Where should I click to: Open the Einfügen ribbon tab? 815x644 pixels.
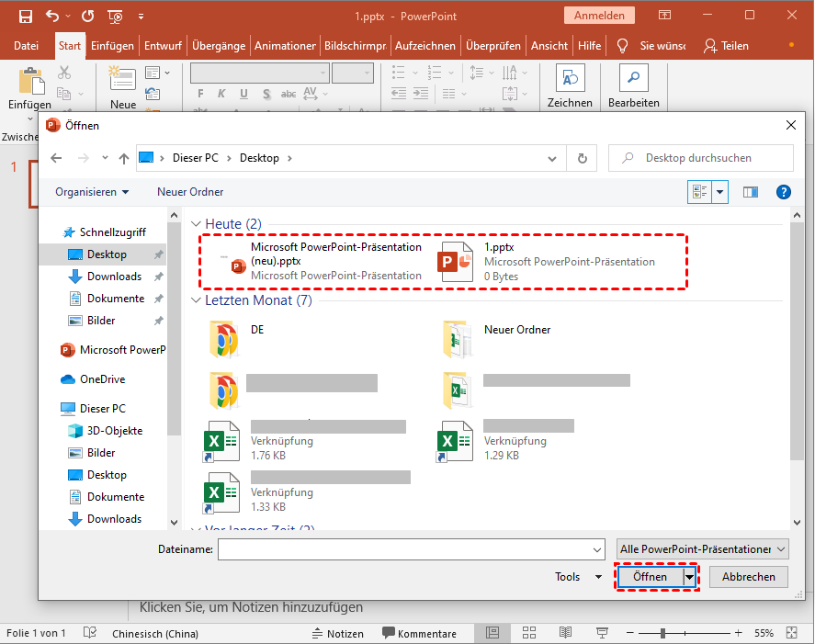(112, 46)
